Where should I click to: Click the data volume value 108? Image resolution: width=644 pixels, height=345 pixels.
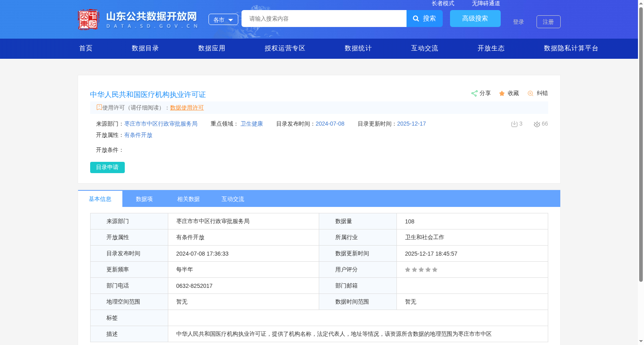point(410,221)
